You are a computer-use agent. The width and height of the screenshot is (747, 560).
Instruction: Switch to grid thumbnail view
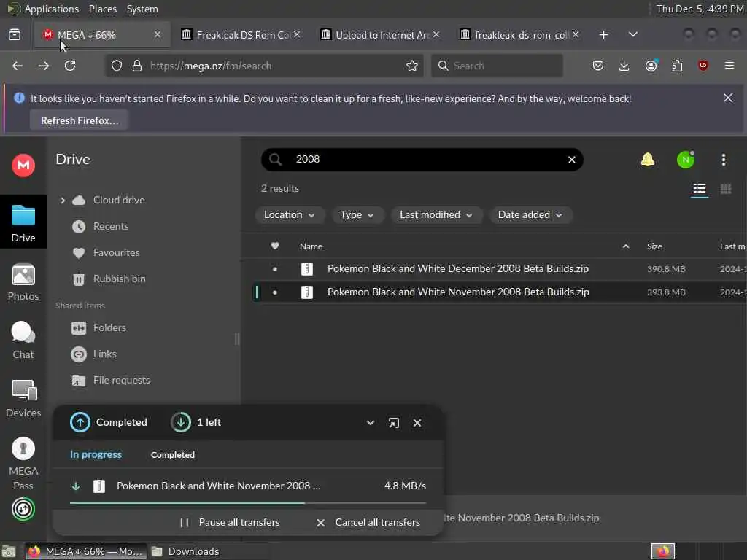click(726, 189)
